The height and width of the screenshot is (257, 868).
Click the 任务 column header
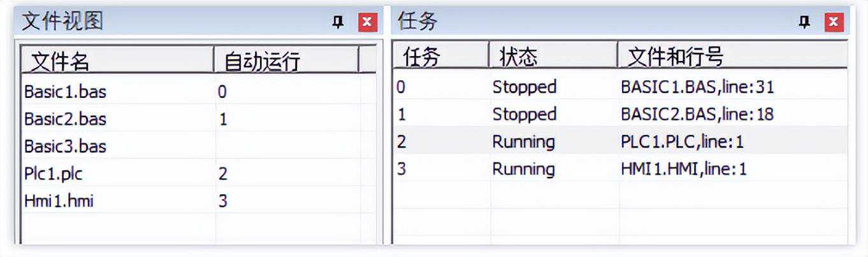coord(421,57)
